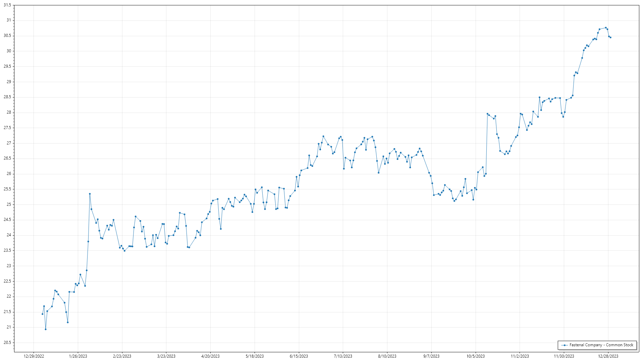Click the lowest data point near 21
The image size is (644, 362).
tap(46, 329)
